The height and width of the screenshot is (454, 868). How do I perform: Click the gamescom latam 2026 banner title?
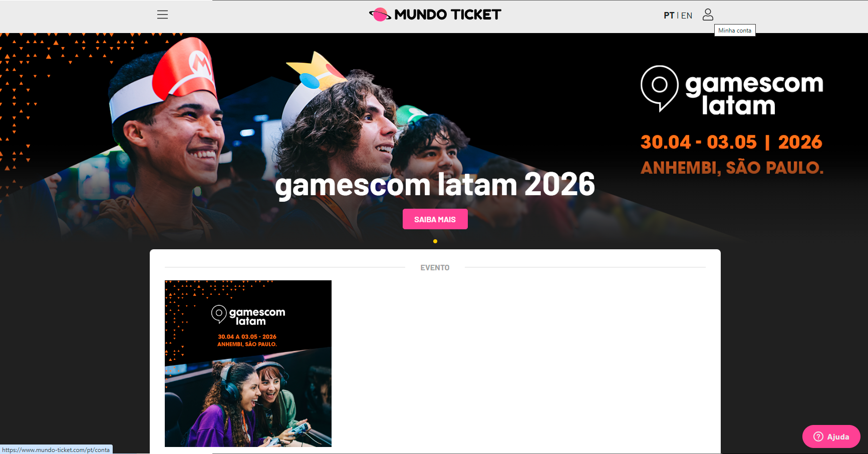(x=435, y=185)
